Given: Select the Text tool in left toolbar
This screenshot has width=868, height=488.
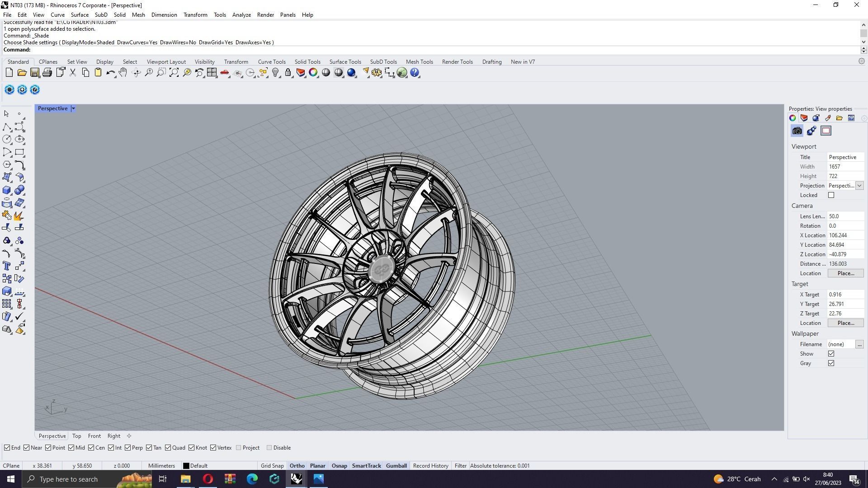Looking at the screenshot, I should [7, 266].
